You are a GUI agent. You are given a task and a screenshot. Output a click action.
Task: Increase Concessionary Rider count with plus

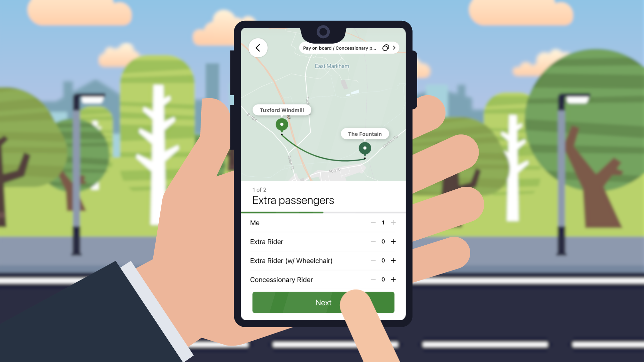click(x=393, y=279)
